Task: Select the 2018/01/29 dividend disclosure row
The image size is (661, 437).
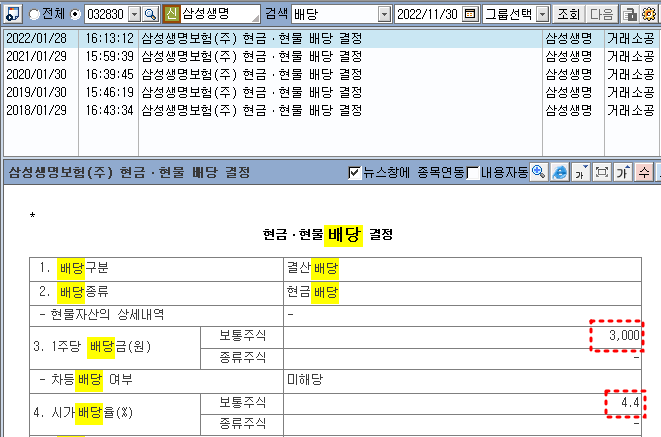Action: pyautogui.click(x=329, y=110)
